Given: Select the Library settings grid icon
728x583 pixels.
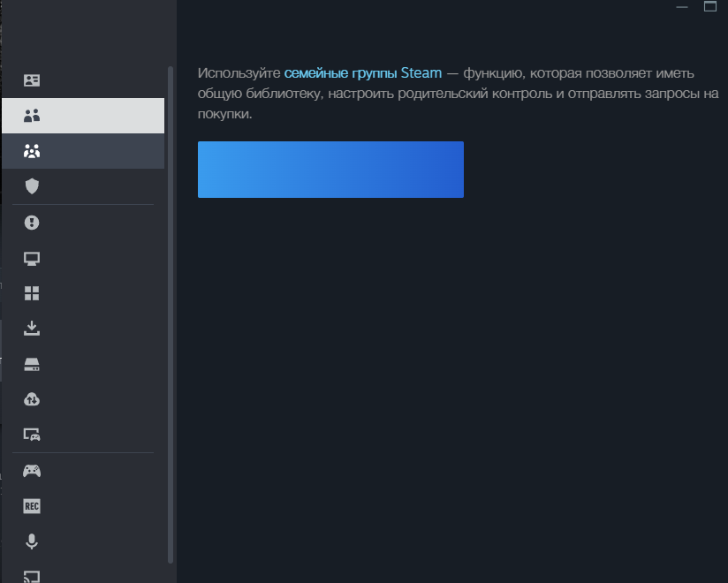Looking at the screenshot, I should click(32, 293).
